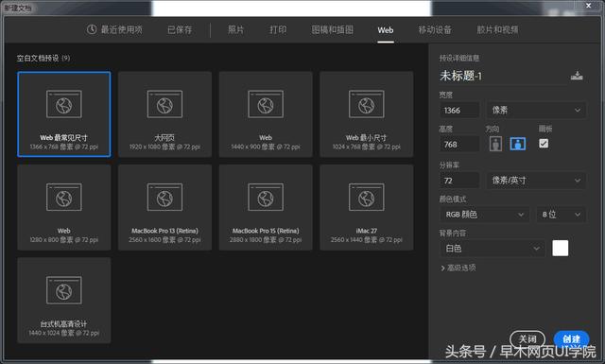Screen dimensions: 605x364
Task: Expand Advanced Options (高级选项)
Action: pyautogui.click(x=458, y=268)
